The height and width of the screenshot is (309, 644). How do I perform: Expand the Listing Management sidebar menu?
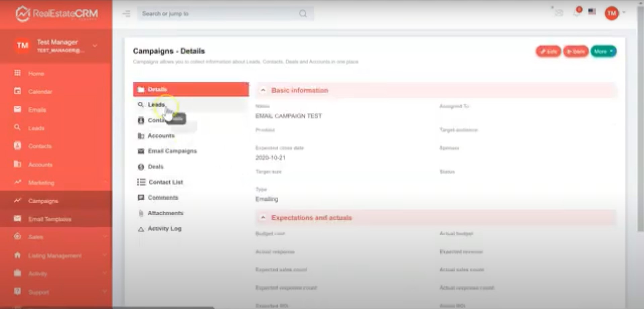click(54, 256)
